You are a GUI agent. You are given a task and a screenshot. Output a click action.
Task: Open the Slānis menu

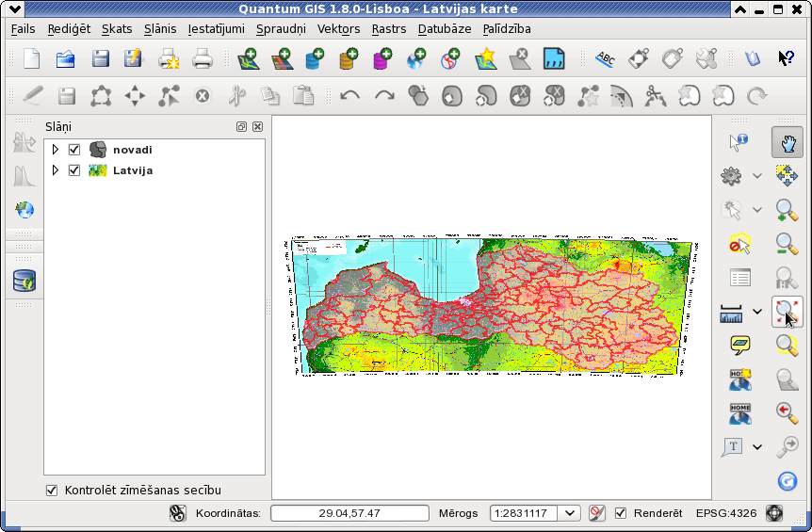click(x=160, y=29)
